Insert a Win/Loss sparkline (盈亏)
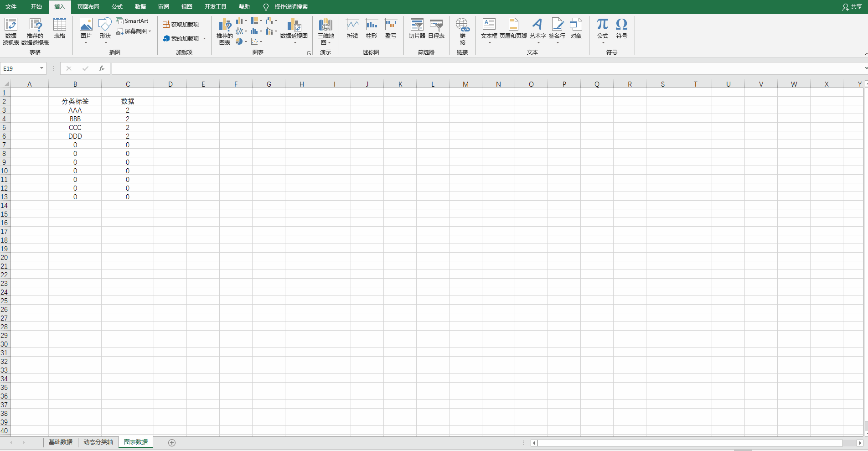This screenshot has width=868, height=451. pos(391,28)
